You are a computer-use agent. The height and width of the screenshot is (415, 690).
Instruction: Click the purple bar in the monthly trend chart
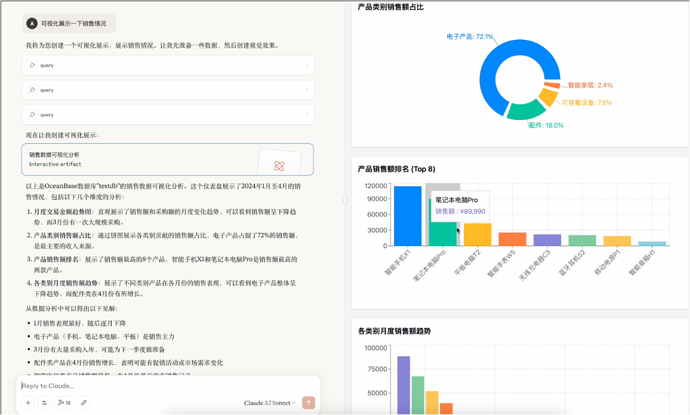(404, 385)
